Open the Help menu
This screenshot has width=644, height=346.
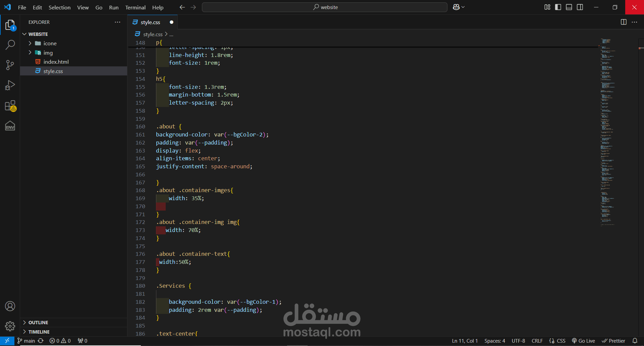click(x=158, y=7)
